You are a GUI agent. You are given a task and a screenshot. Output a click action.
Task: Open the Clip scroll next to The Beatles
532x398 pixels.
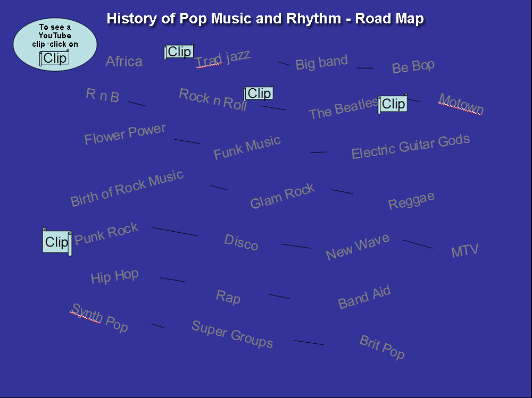point(393,104)
